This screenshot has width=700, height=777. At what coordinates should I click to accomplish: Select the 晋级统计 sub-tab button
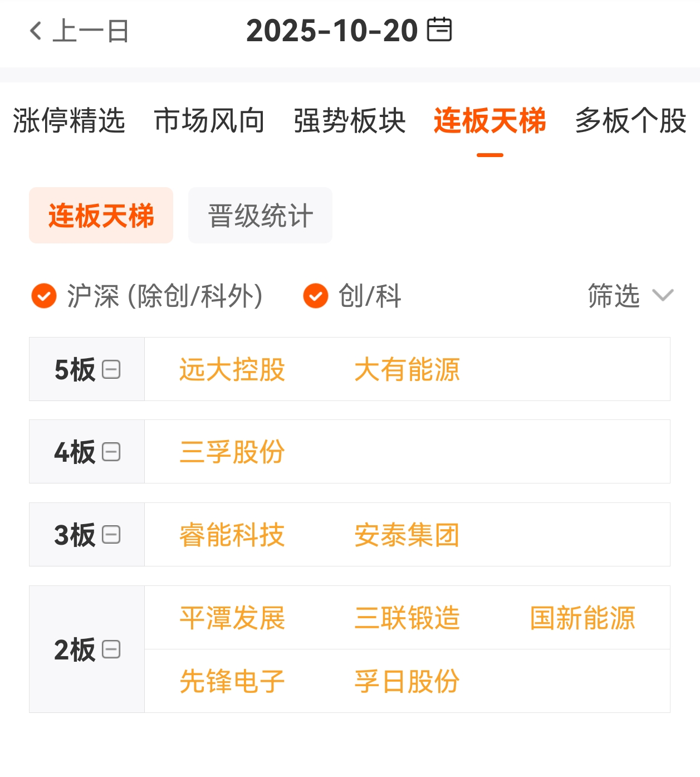(260, 216)
